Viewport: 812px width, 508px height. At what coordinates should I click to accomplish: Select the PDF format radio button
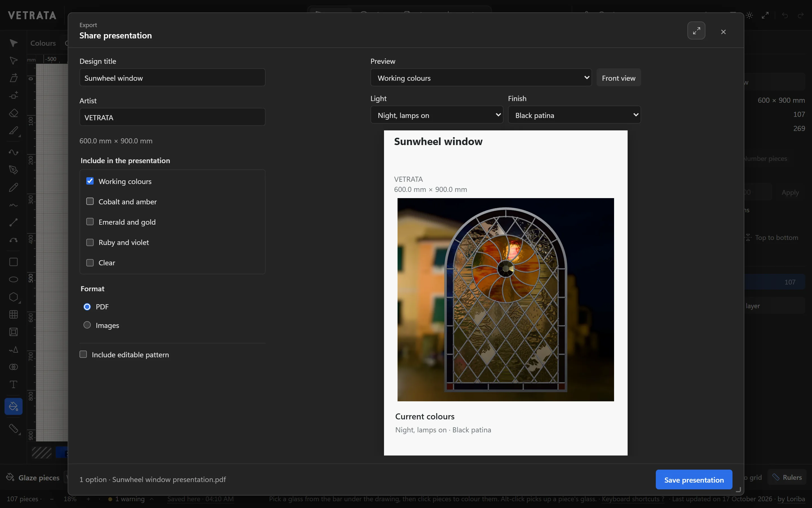(87, 307)
